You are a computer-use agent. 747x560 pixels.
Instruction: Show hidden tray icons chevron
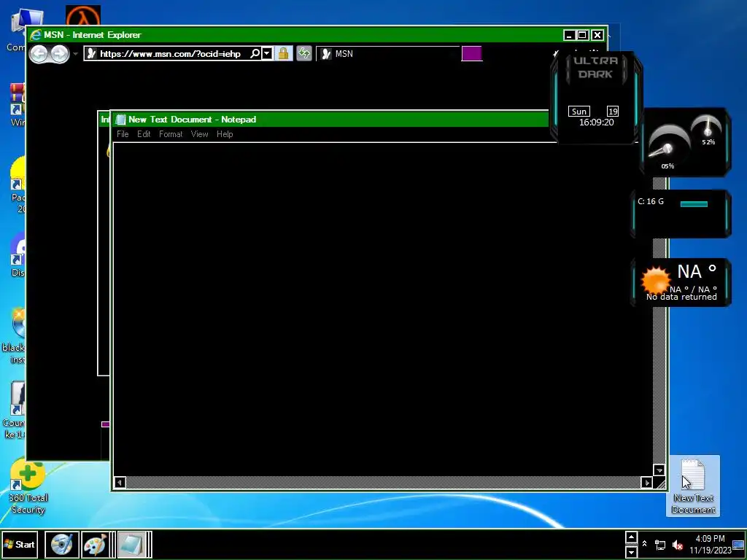644,543
